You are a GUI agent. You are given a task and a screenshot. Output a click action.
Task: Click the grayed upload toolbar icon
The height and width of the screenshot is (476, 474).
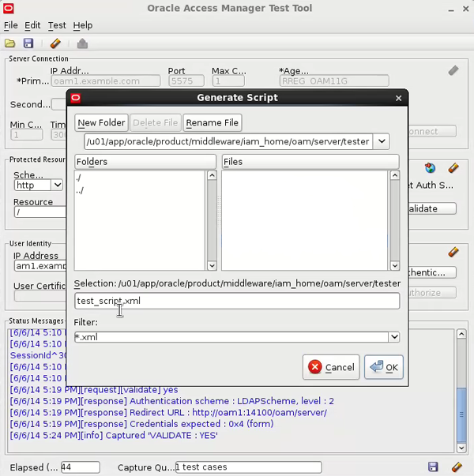pos(82,43)
